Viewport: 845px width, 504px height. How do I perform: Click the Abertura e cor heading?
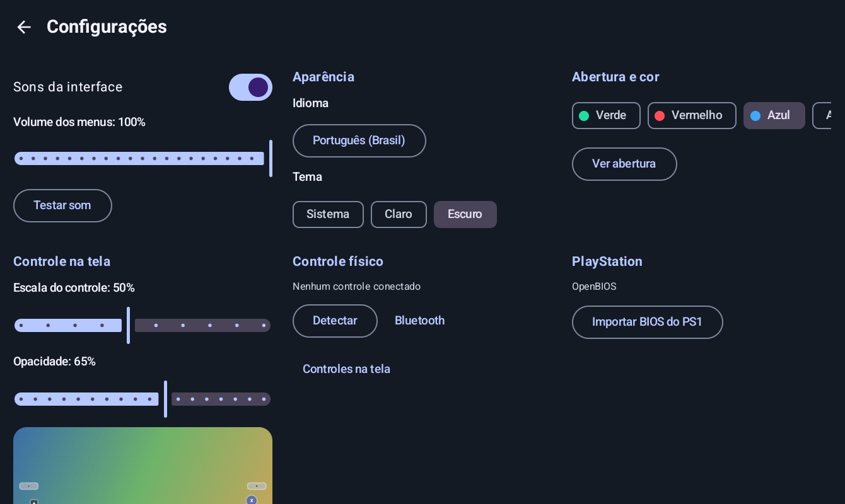615,77
